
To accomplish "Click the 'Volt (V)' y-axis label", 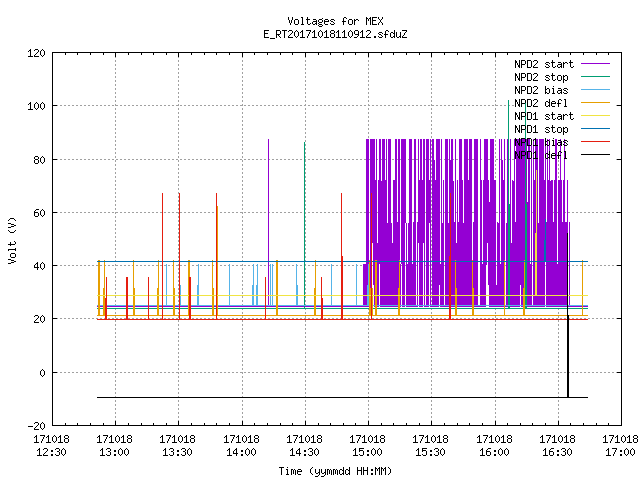I will (x=13, y=240).
